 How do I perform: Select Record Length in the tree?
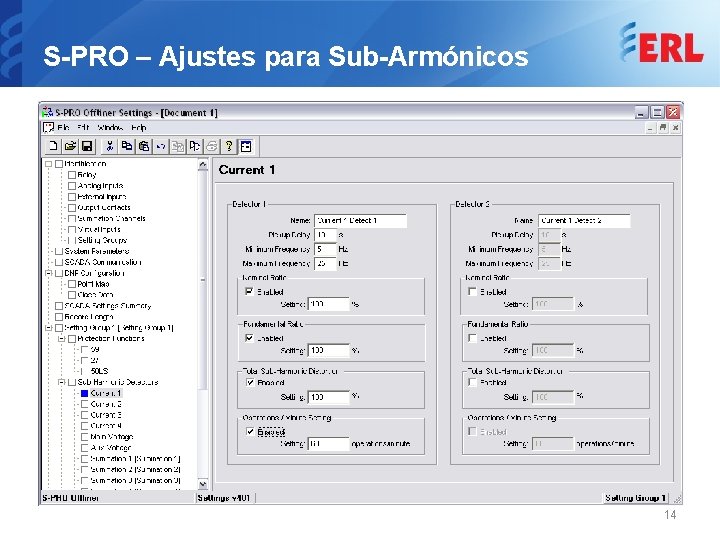[x=89, y=317]
